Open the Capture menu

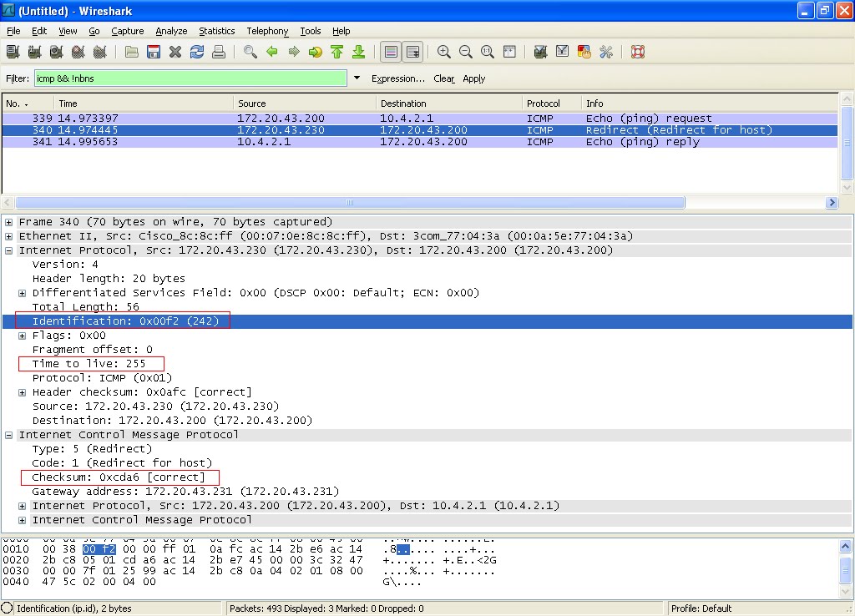(128, 31)
